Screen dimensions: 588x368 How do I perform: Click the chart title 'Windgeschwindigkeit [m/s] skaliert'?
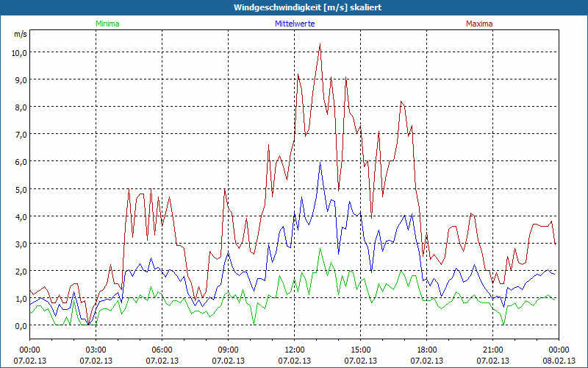307,7
